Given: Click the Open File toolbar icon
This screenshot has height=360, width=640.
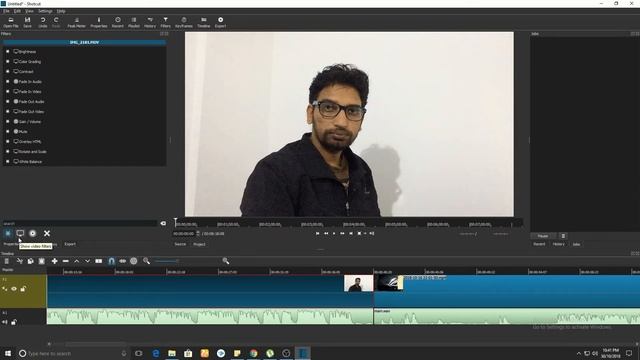Looking at the screenshot, I should point(11,22).
